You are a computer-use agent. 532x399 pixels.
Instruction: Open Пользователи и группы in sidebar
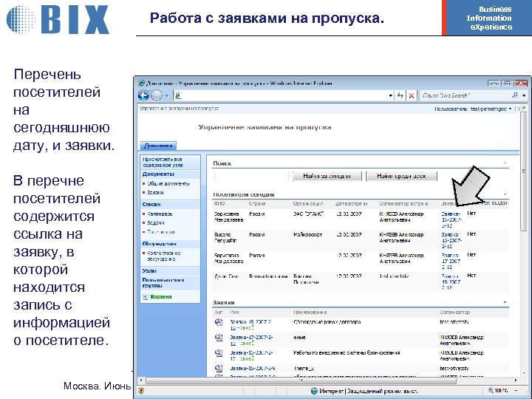coord(163,282)
